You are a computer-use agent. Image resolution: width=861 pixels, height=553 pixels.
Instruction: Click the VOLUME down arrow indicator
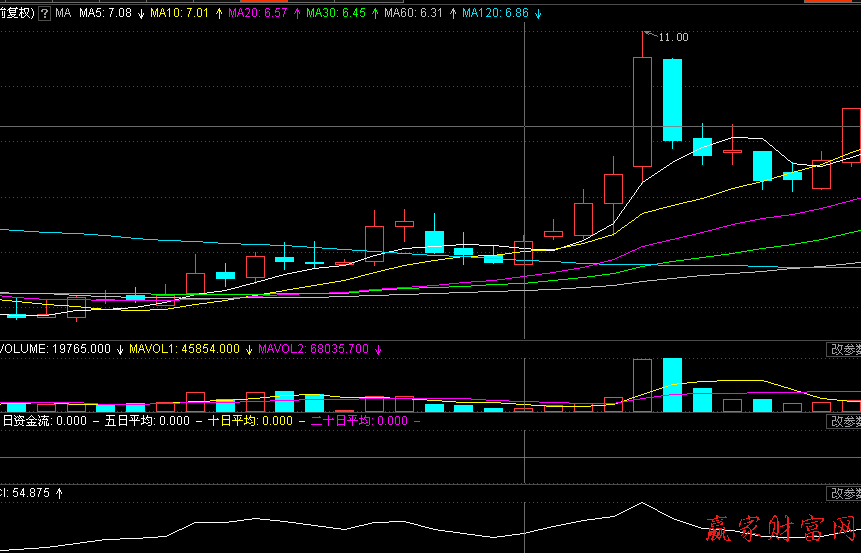tap(121, 349)
